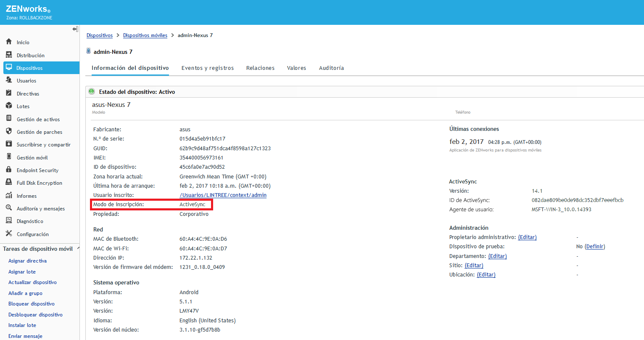This screenshot has height=340, width=644.
Task: Go to the Auditoría tab
Action: (x=331, y=68)
